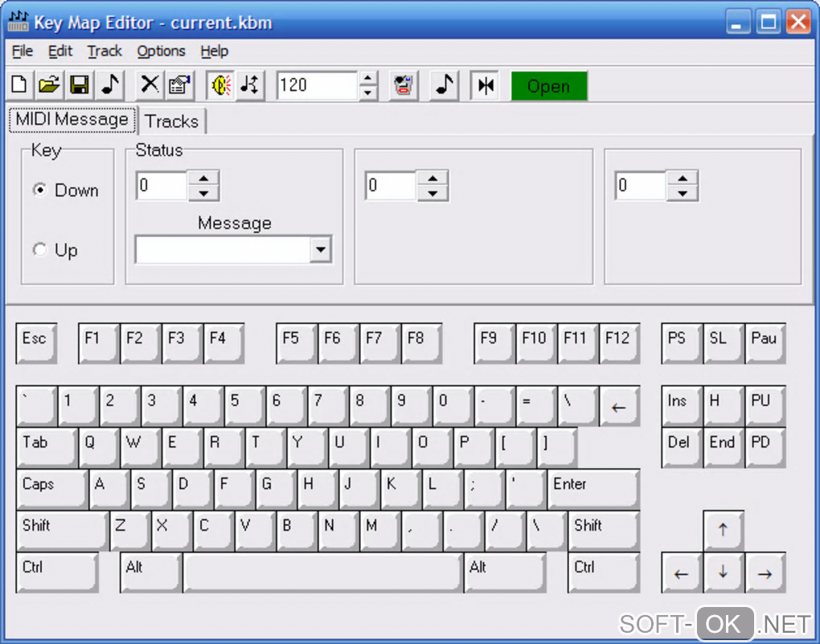Click the note transpose arrows icon
Screen dimensions: 820x644
(250, 84)
